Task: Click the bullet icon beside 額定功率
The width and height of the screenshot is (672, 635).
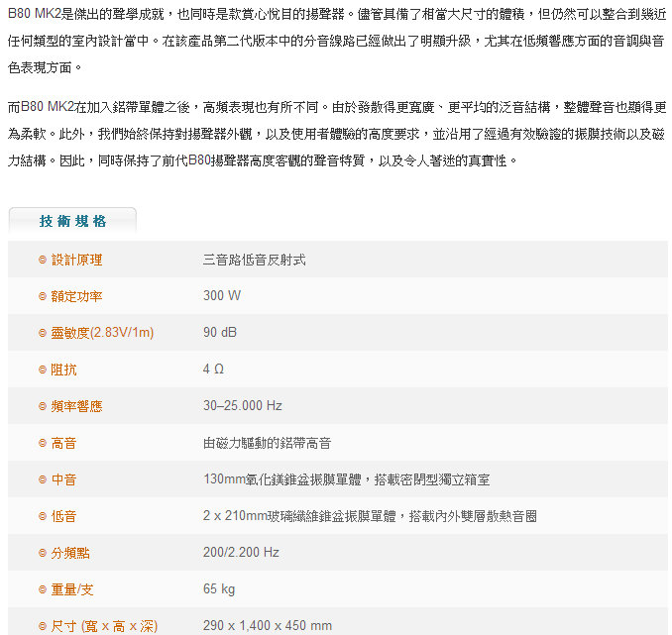Action: tap(43, 296)
